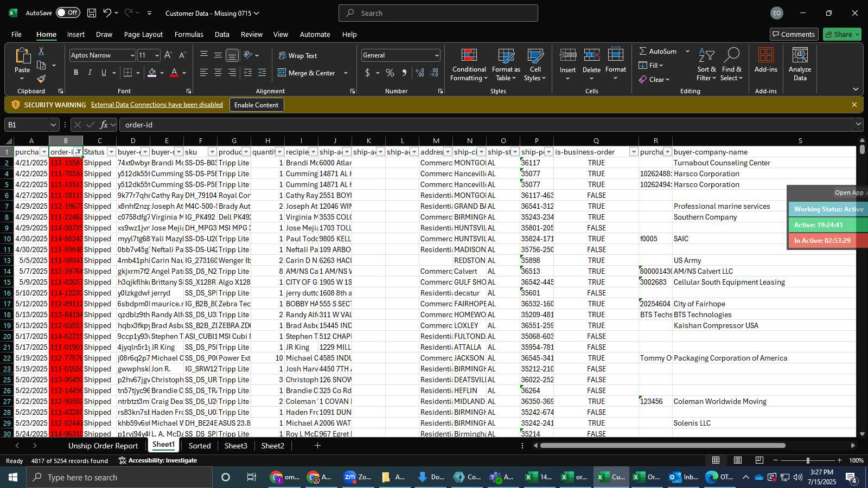
Task: Click the Delete cells icon
Action: click(592, 56)
